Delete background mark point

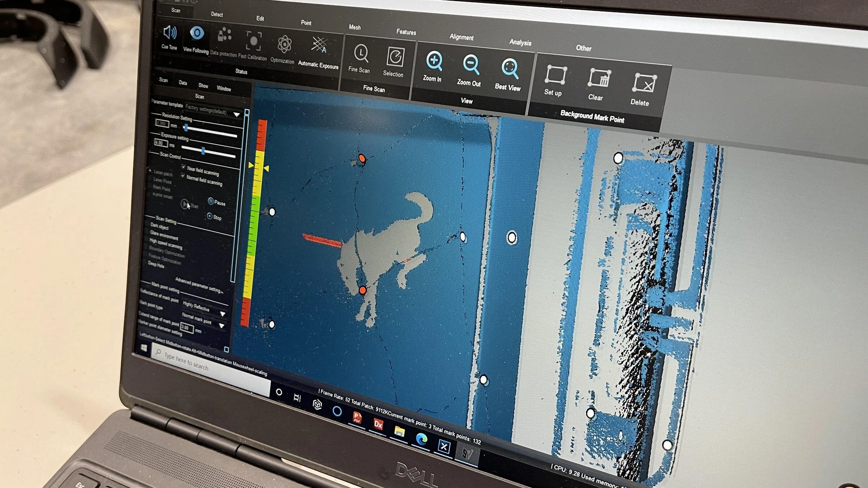[644, 83]
